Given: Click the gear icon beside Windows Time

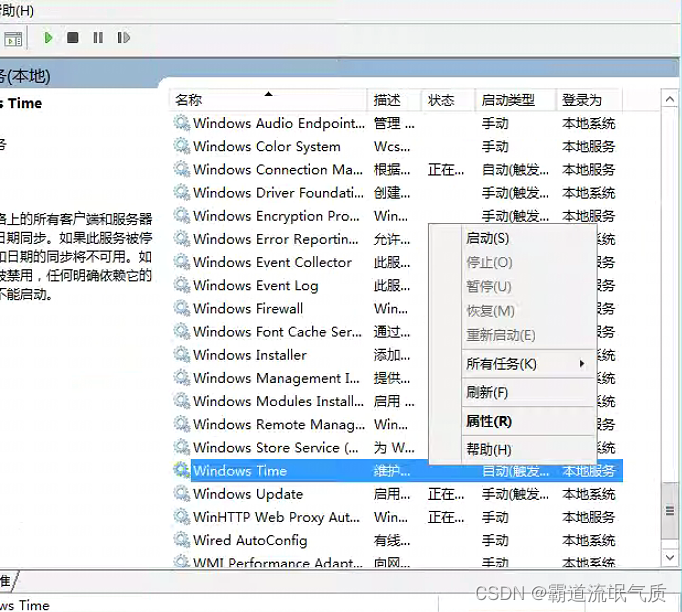Looking at the screenshot, I should coord(181,470).
